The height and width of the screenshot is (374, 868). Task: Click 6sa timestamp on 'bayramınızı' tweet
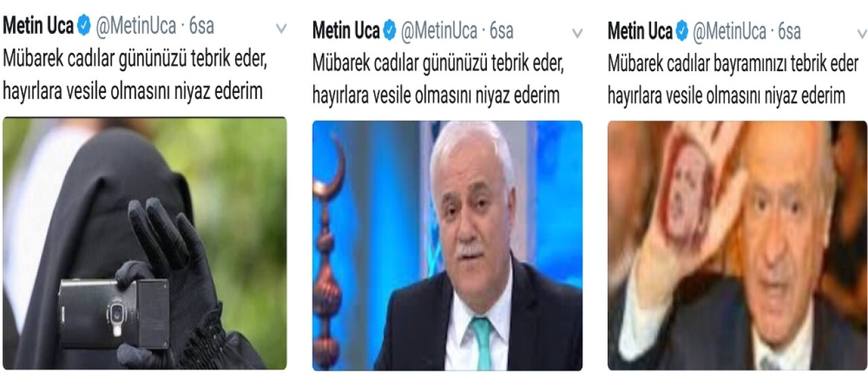click(x=789, y=30)
